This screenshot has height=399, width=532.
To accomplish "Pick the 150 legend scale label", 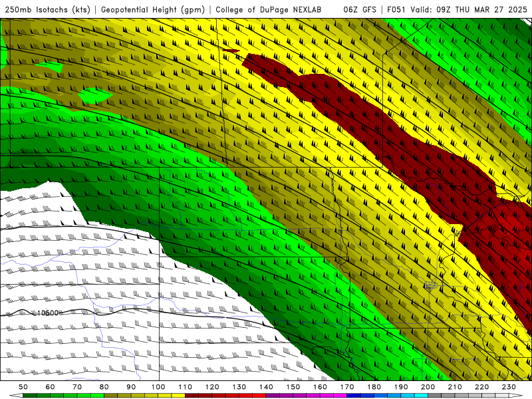I will pos(293,387).
